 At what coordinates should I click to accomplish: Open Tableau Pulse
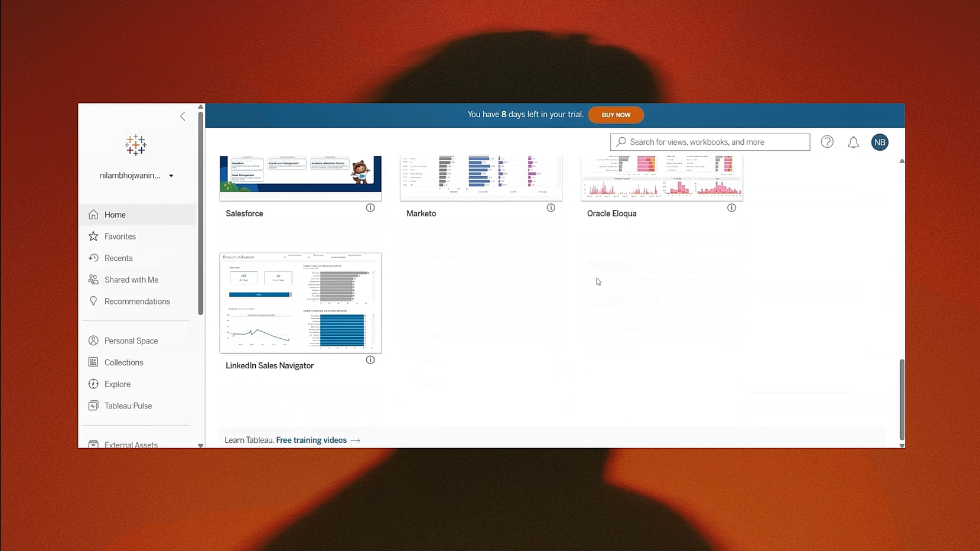click(138, 406)
